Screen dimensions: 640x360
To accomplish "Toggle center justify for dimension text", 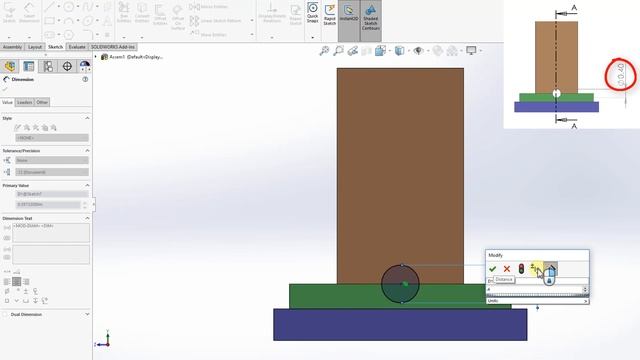I will point(17,282).
